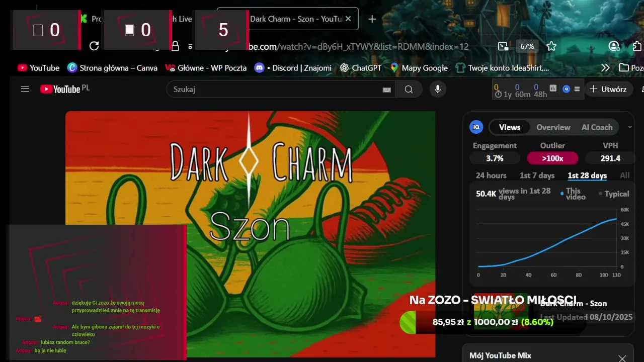Open Discord | Znajomi bookmark
Viewport: 644px width, 362px height.
293,68
